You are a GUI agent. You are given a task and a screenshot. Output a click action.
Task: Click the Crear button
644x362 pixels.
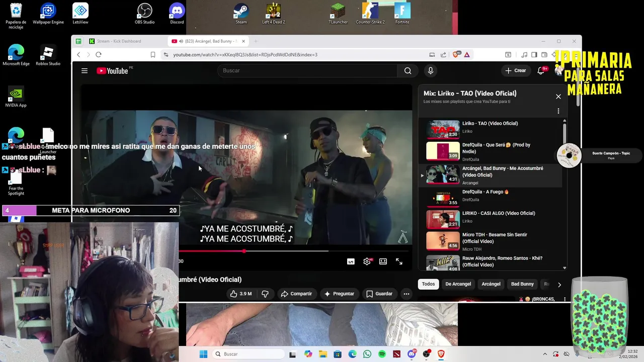[x=516, y=71]
